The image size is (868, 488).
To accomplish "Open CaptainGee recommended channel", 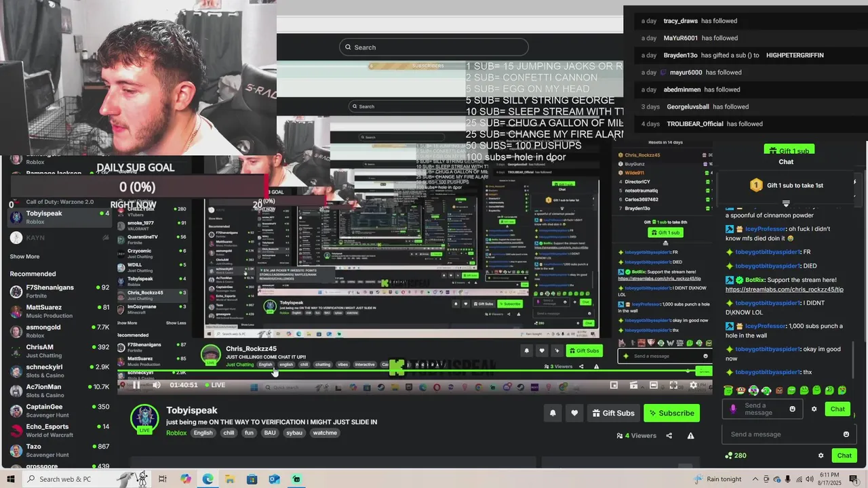I will [60, 411].
